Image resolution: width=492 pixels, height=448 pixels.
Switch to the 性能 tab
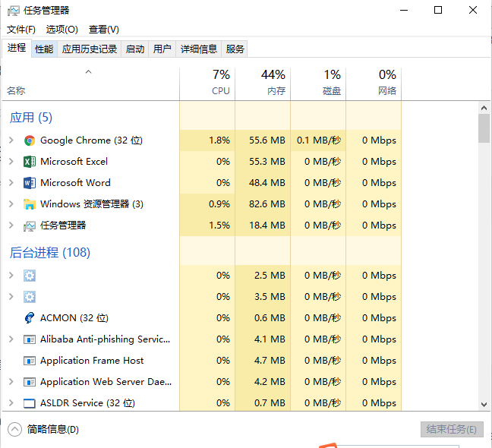click(44, 49)
